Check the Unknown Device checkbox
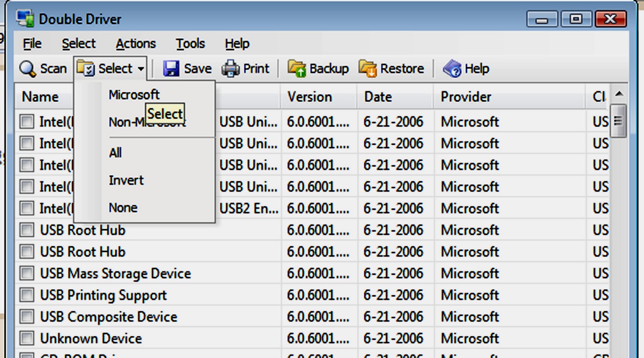This screenshot has width=644, height=358. (27, 338)
